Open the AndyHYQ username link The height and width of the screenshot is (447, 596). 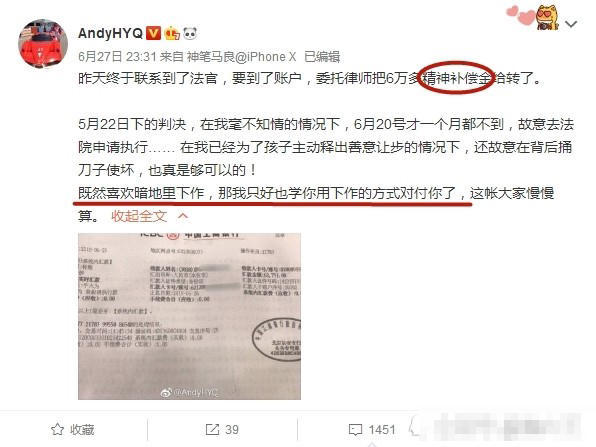[110, 33]
